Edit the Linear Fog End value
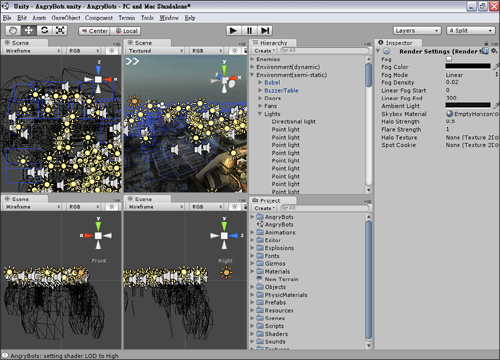The image size is (500, 360). coord(472,98)
